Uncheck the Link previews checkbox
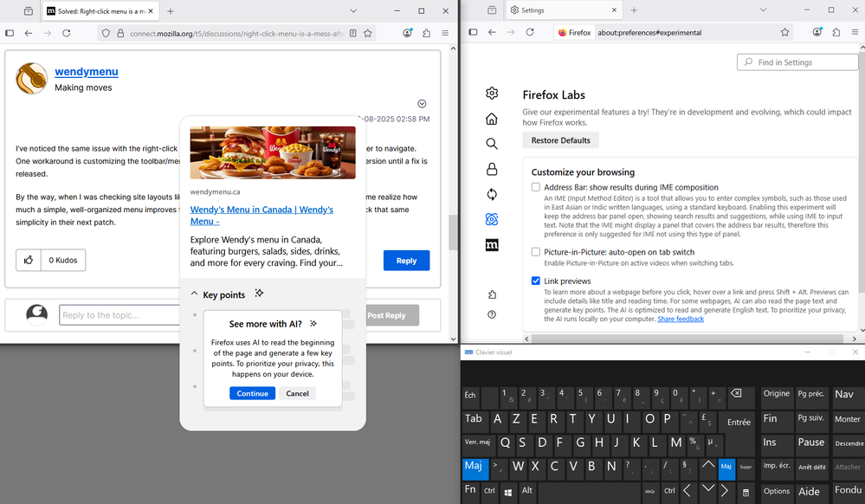This screenshot has width=865, height=504. 536,281
